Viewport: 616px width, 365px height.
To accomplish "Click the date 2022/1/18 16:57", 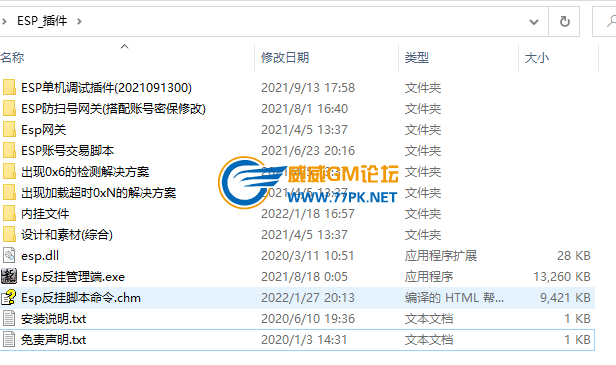I will [308, 213].
